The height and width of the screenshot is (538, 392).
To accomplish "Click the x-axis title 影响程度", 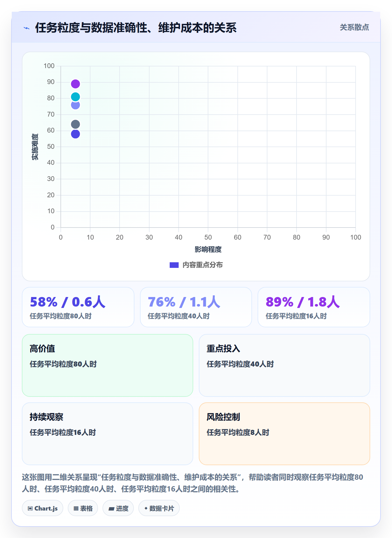I will [x=208, y=249].
